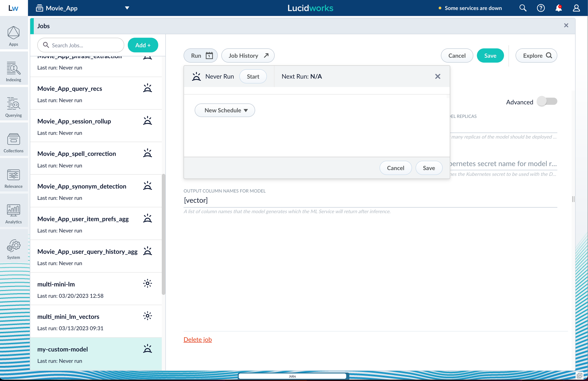Image resolution: width=588 pixels, height=381 pixels.
Task: Open the System settings sidebar menu
Action: (x=13, y=249)
